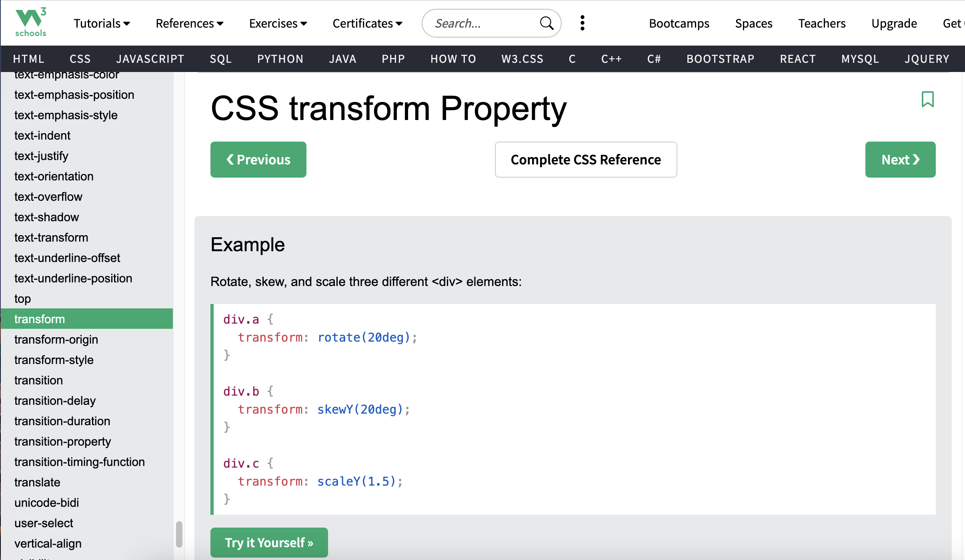The width and height of the screenshot is (965, 560).
Task: Click the search magnifier icon
Action: [x=546, y=23]
